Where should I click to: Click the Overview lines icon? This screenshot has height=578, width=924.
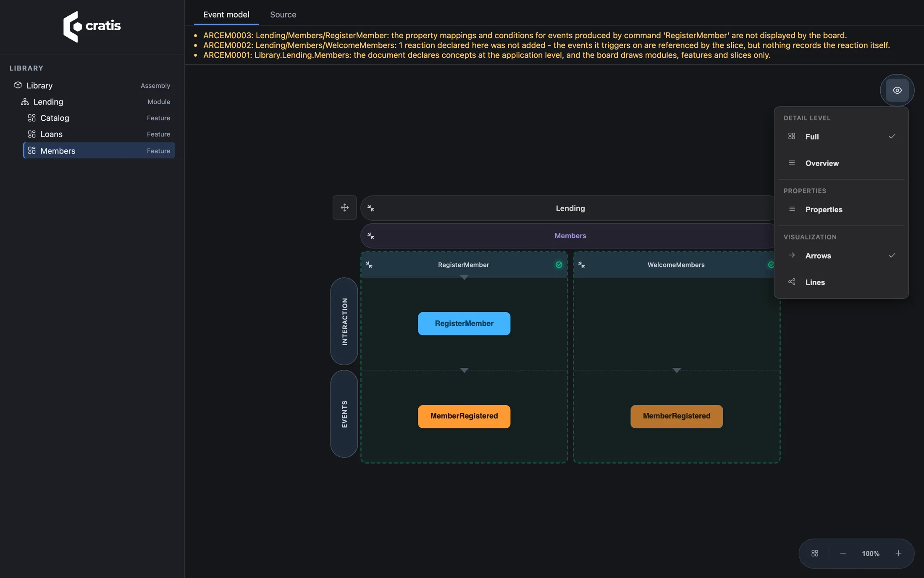(792, 163)
